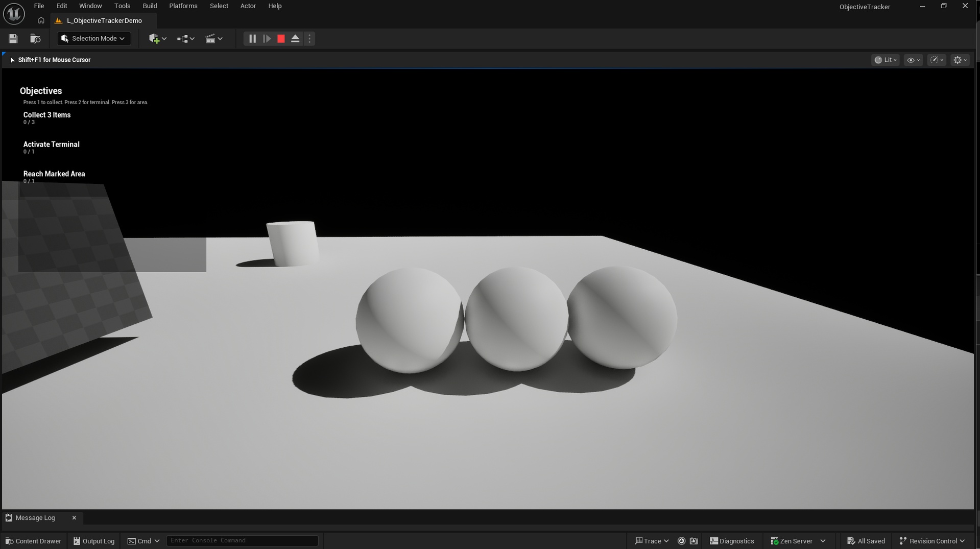Open the viewport settings gear menu

pyautogui.click(x=960, y=60)
